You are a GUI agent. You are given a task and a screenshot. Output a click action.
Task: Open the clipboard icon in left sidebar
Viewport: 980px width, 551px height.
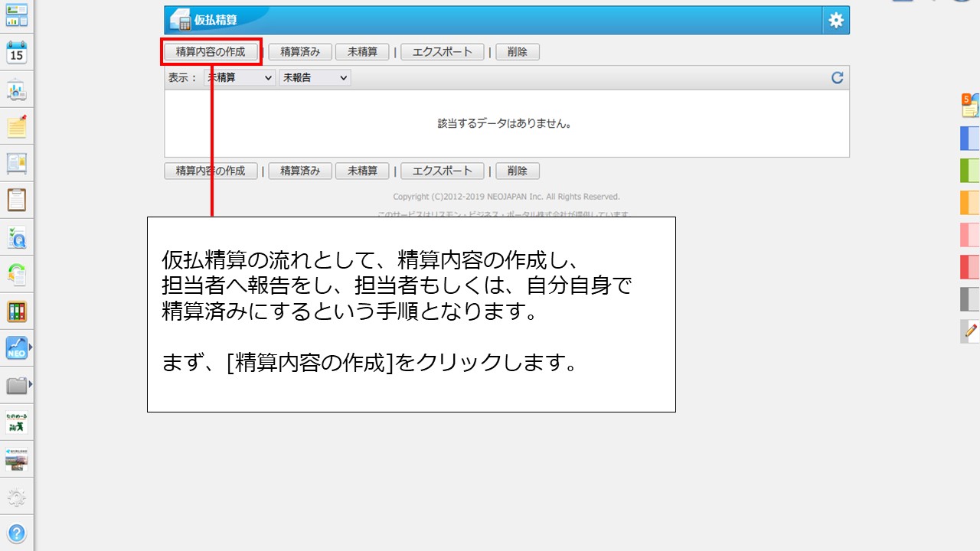(17, 200)
